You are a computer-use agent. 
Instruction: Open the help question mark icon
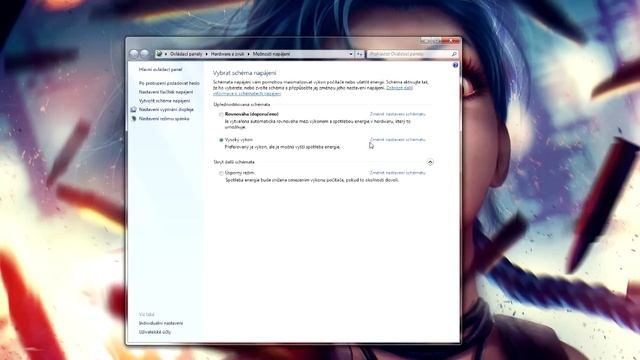(455, 65)
